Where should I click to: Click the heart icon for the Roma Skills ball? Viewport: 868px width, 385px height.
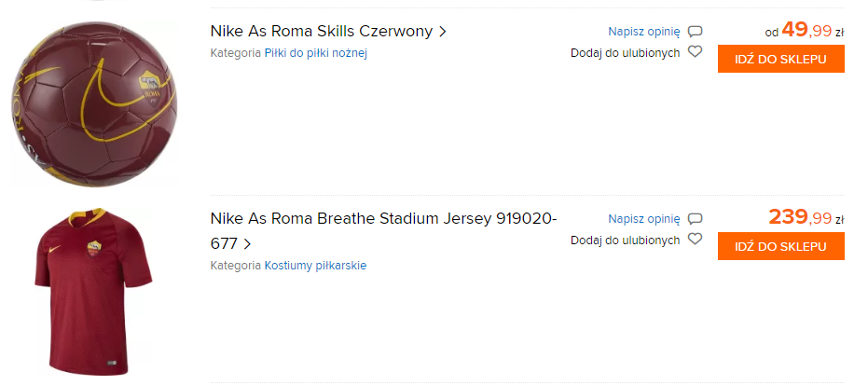click(695, 52)
